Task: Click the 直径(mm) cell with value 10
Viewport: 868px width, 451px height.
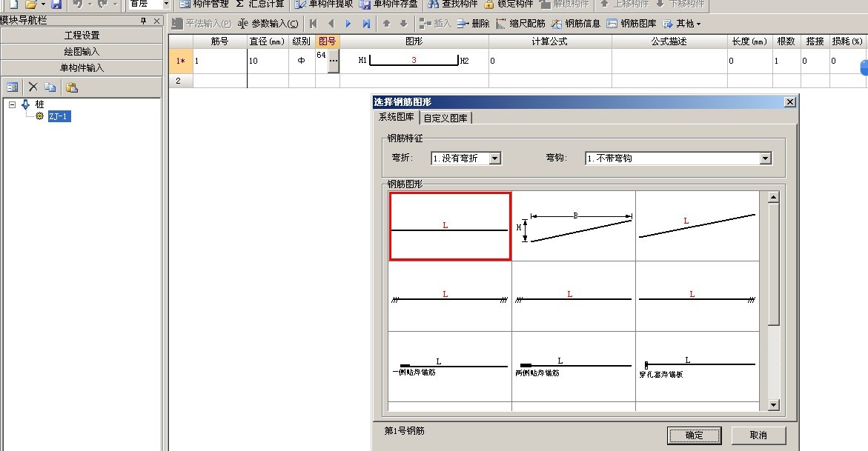Action: point(268,61)
